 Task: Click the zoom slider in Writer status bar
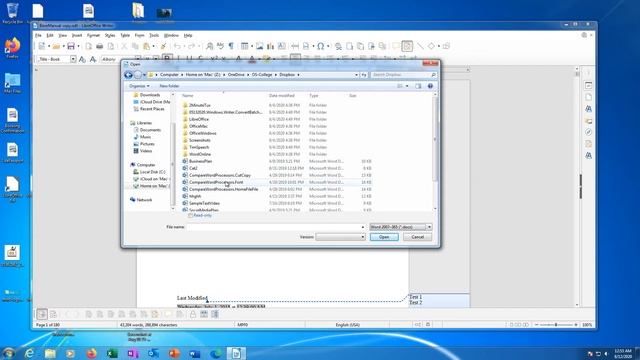[556, 325]
